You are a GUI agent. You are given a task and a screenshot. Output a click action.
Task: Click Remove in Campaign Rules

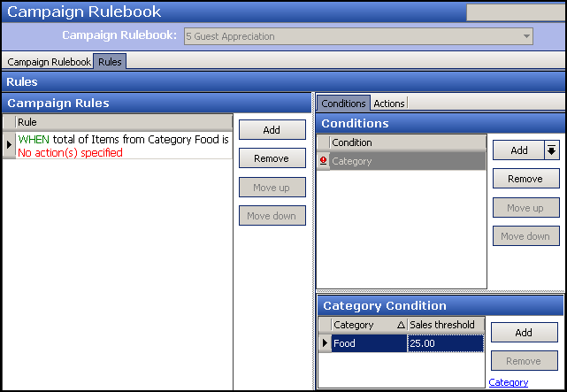click(272, 158)
